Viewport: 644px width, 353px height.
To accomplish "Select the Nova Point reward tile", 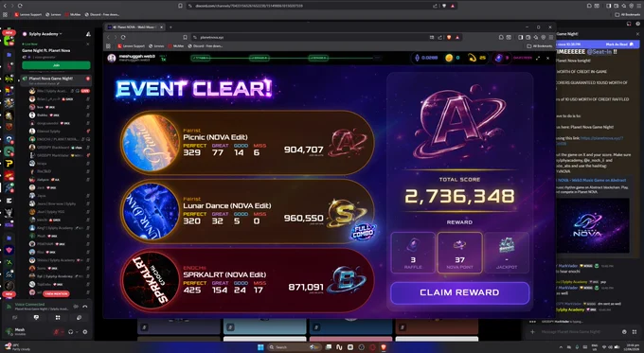I will [459, 253].
